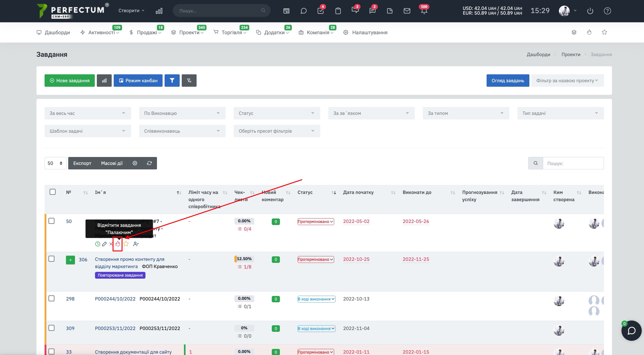This screenshot has width=644, height=355.
Task: Open rows per page selector showing 50
Action: tap(55, 163)
